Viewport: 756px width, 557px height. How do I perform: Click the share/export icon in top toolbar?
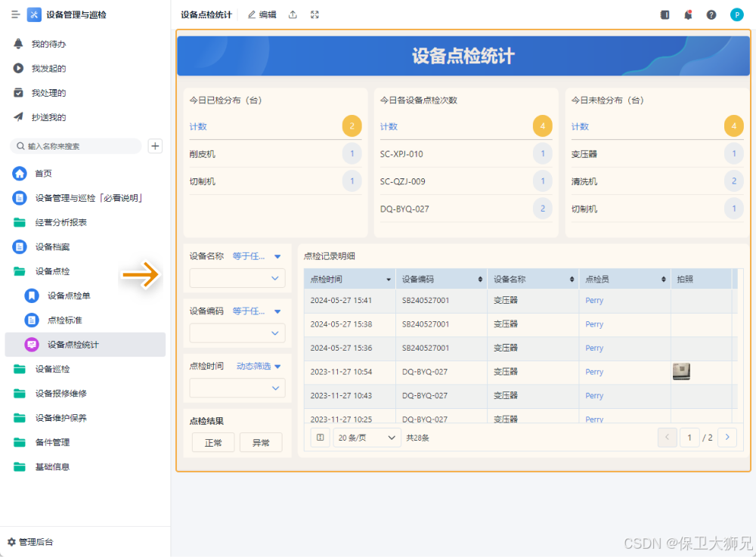(x=293, y=14)
